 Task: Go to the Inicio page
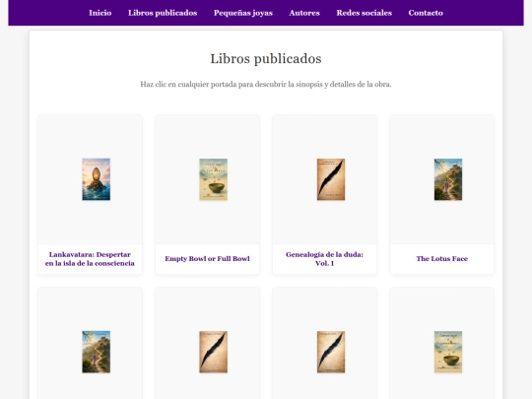(x=100, y=13)
